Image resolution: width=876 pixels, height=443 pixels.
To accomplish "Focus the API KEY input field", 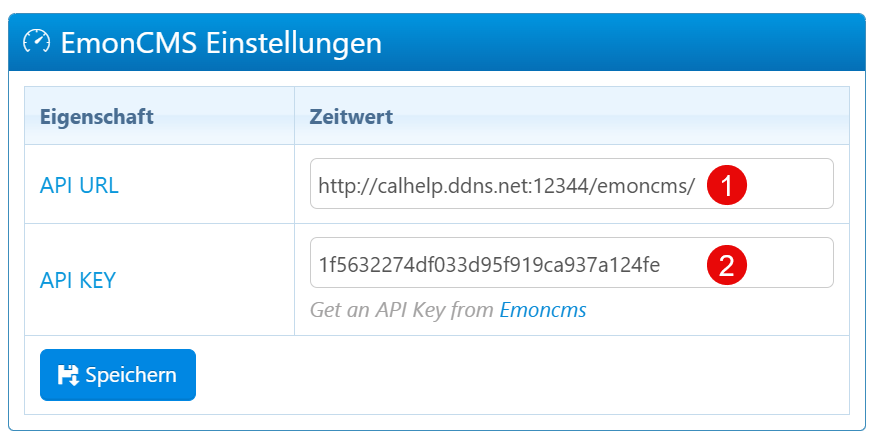I will [x=780, y=263].
